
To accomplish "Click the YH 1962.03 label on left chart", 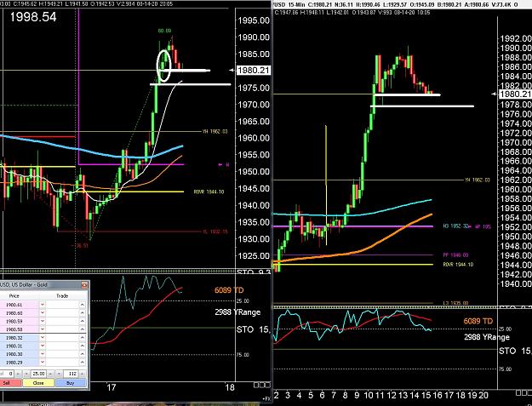I will 215,131.
